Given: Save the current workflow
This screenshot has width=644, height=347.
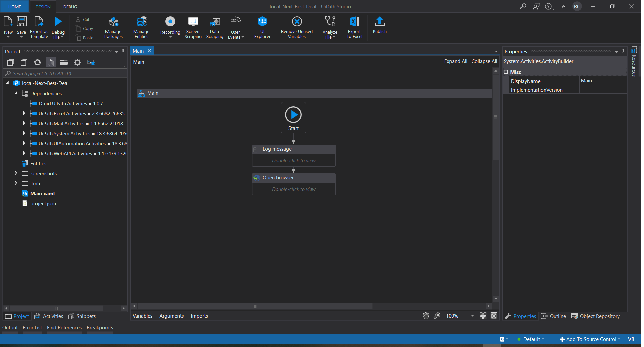Looking at the screenshot, I should click(21, 27).
